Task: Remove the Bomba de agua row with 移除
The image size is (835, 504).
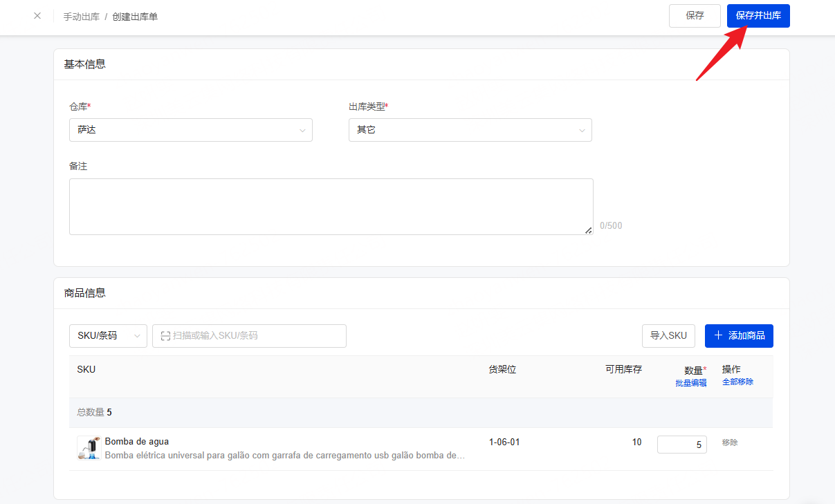Action: [x=730, y=442]
